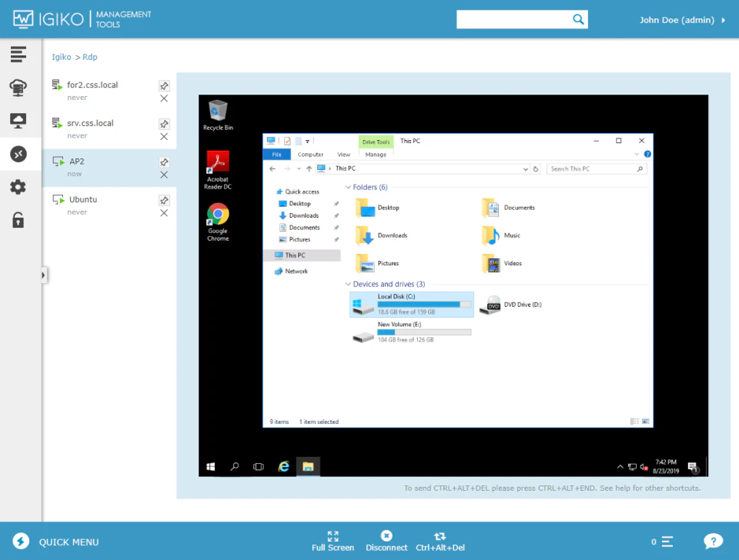Pin the srv.css.local connection

(163, 124)
